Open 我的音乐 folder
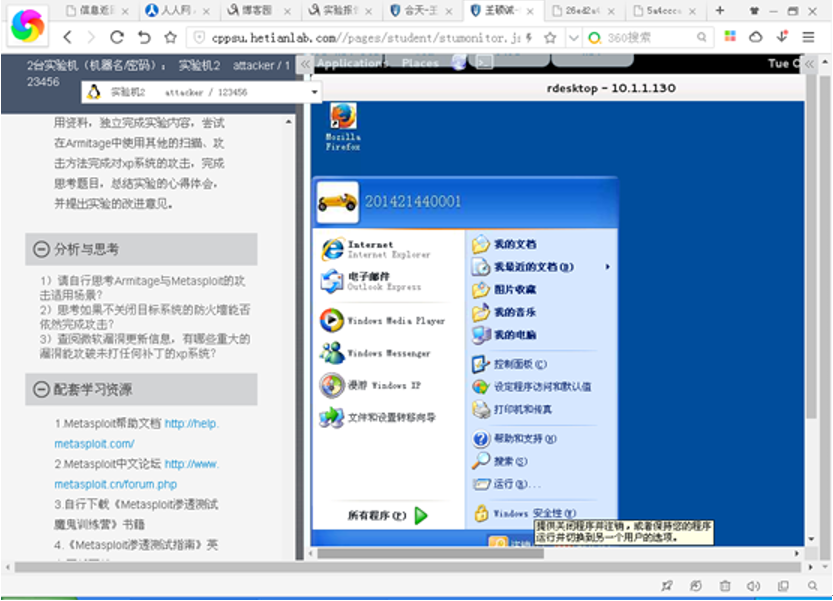 (504, 312)
